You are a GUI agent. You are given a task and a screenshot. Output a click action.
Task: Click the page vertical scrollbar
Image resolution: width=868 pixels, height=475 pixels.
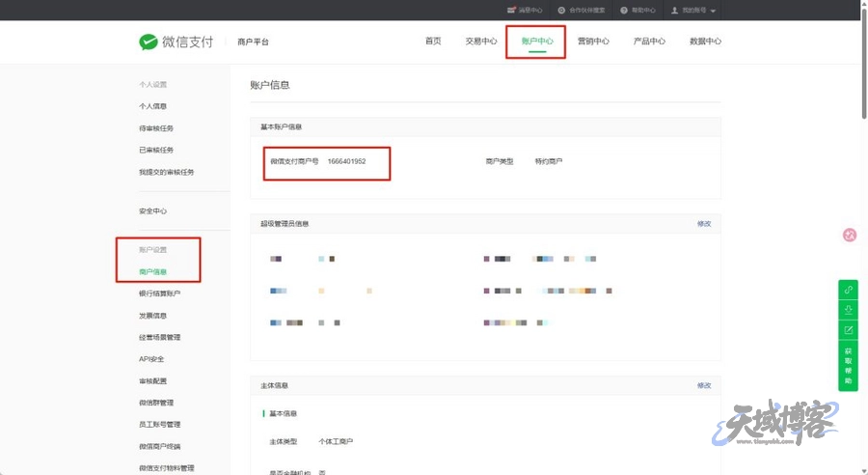point(863,64)
